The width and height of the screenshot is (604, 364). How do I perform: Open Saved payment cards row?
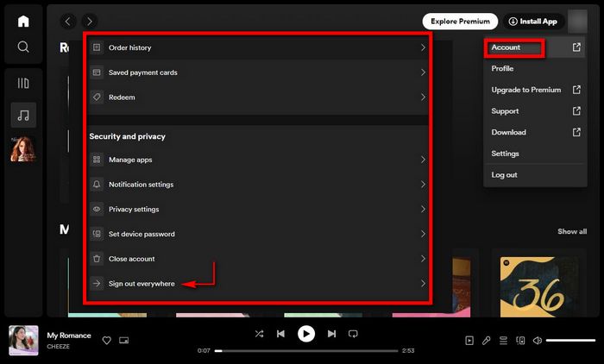point(258,72)
